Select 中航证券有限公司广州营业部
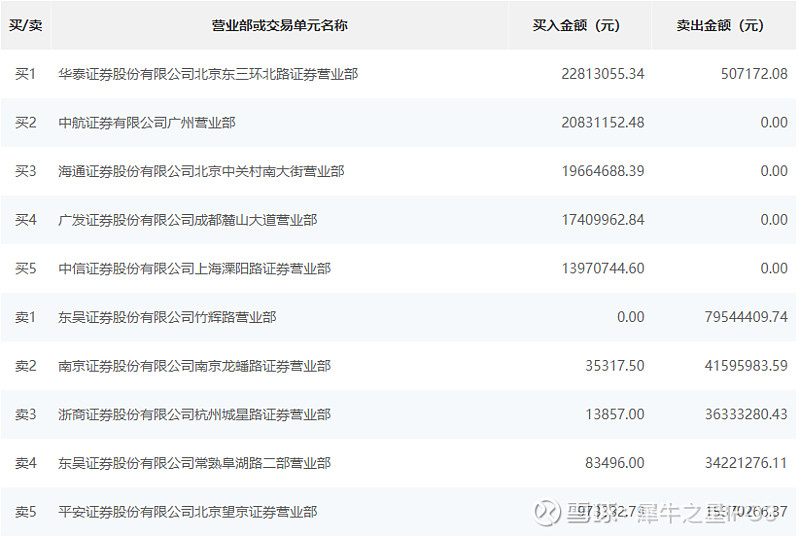The height and width of the screenshot is (538, 800). 147,123
